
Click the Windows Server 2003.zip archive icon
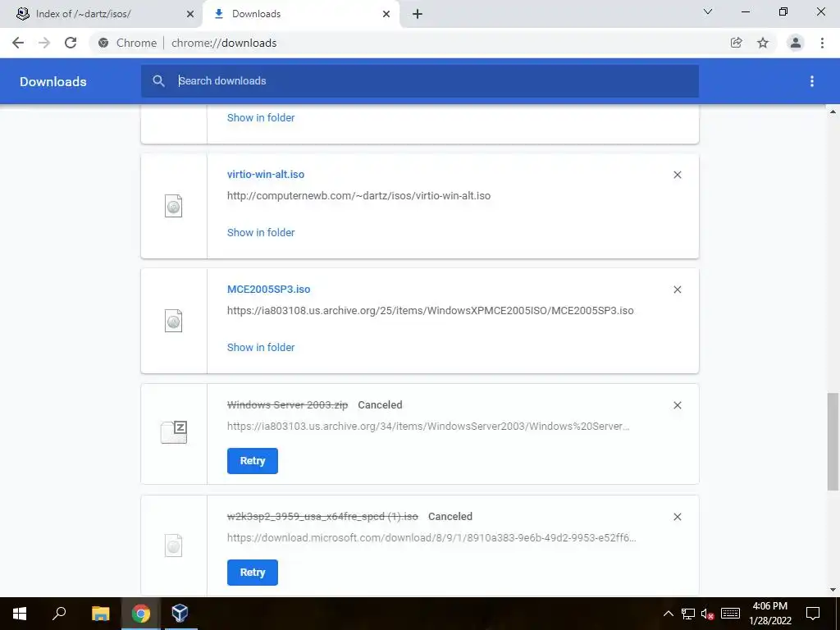click(x=174, y=432)
